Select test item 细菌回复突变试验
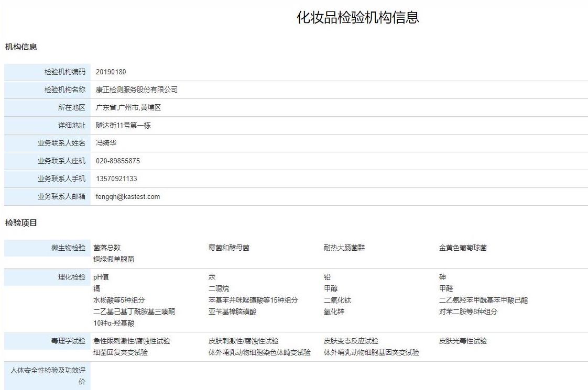 pyautogui.click(x=121, y=352)
